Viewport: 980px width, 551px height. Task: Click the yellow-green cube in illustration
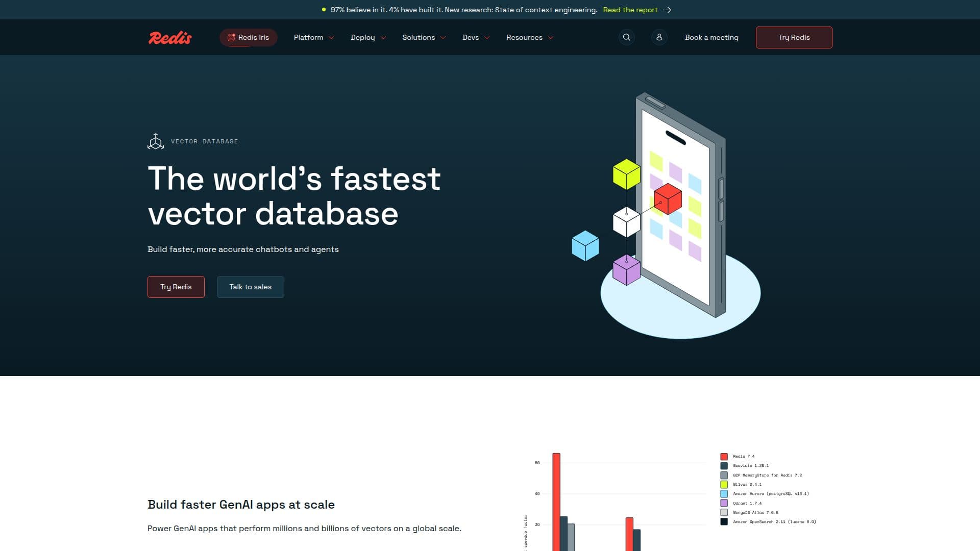[x=626, y=174]
